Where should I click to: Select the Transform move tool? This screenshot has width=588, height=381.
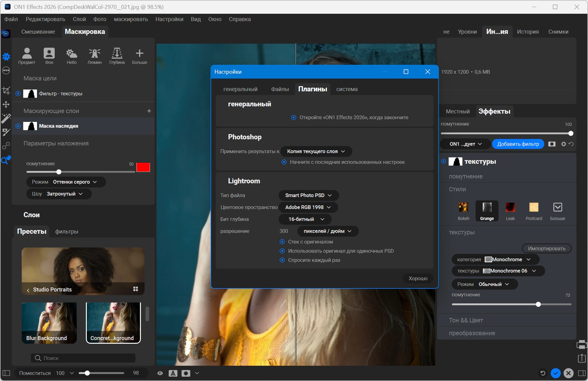click(x=6, y=104)
